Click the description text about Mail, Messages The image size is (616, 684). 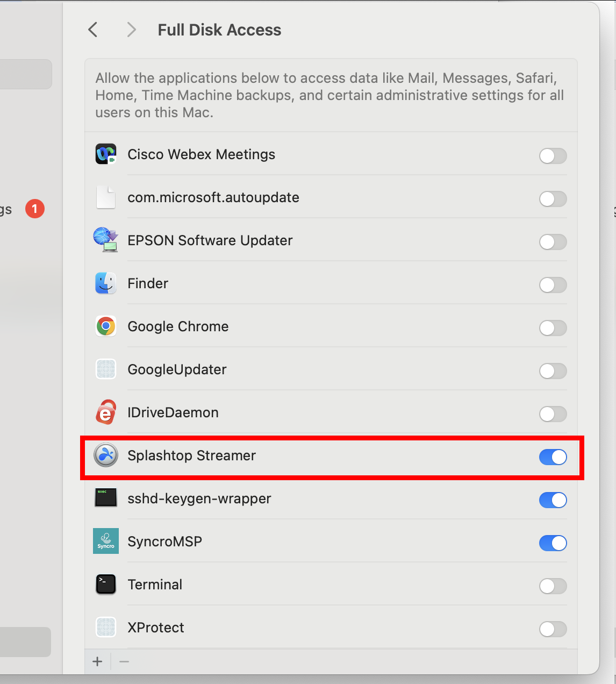click(x=330, y=95)
